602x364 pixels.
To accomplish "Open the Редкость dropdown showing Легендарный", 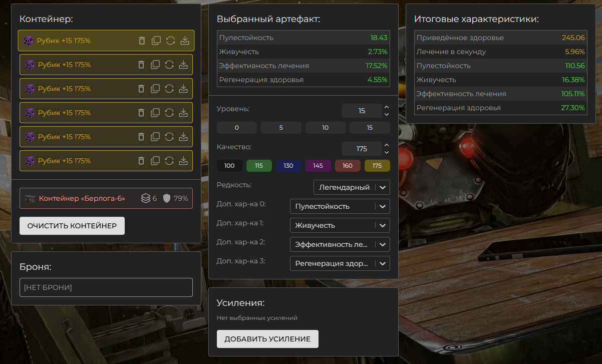I will click(352, 187).
